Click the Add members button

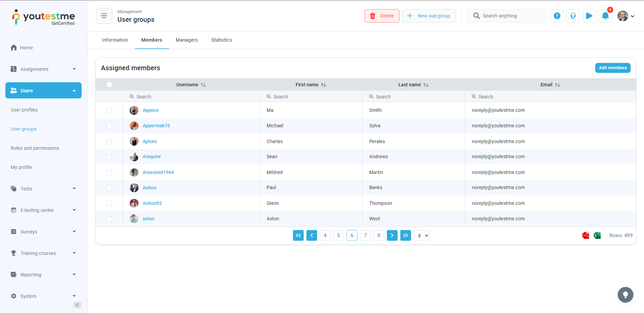pyautogui.click(x=612, y=68)
